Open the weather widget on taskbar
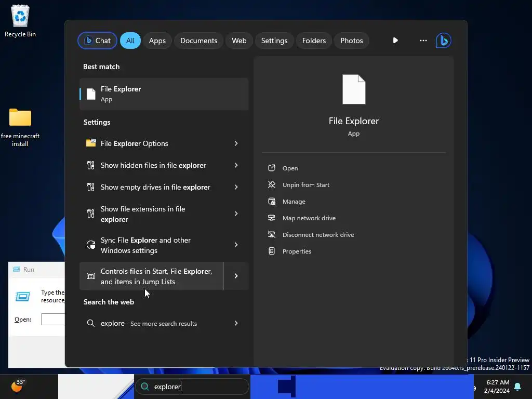The height and width of the screenshot is (399, 532). click(x=18, y=386)
